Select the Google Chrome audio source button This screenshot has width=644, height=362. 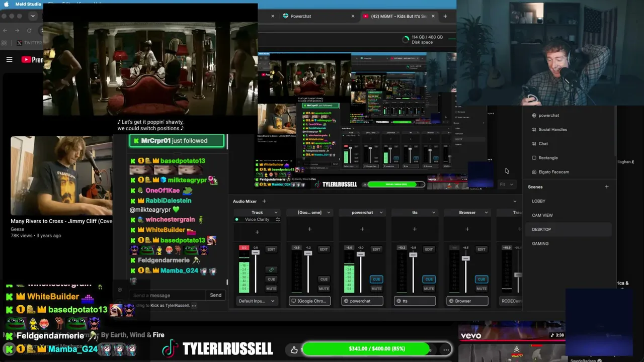(x=309, y=301)
